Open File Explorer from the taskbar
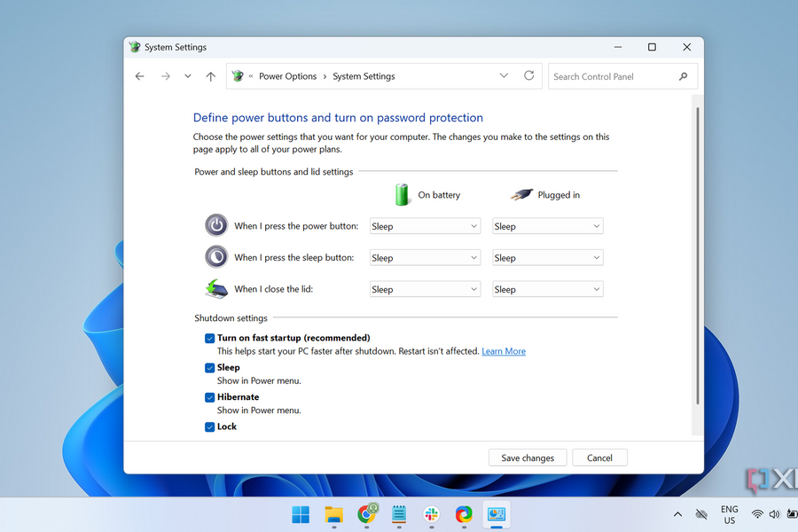798x532 pixels. click(333, 514)
